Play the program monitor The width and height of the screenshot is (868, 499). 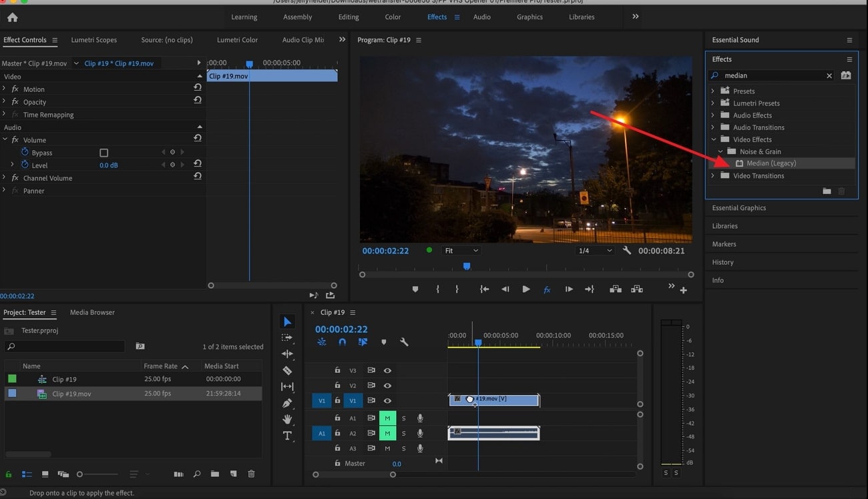coord(526,290)
